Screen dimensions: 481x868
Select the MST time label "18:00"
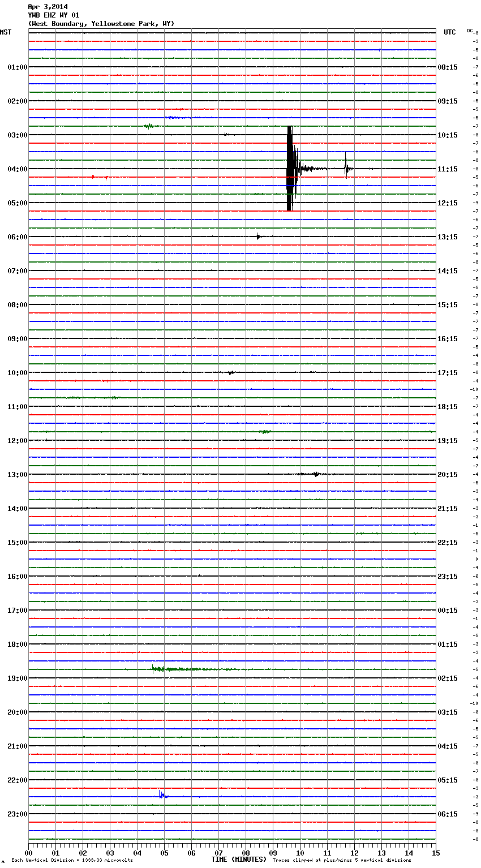click(x=17, y=644)
